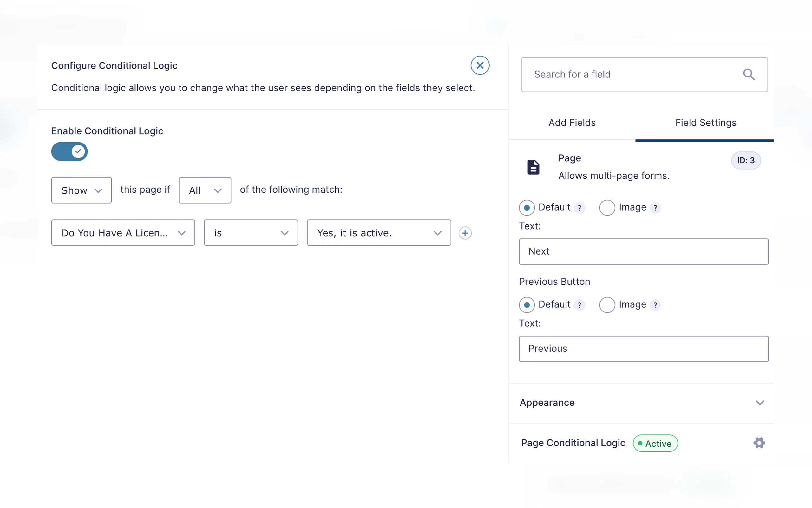Close the Configure Conditional Logic panel
The height and width of the screenshot is (508, 812).
click(x=480, y=65)
